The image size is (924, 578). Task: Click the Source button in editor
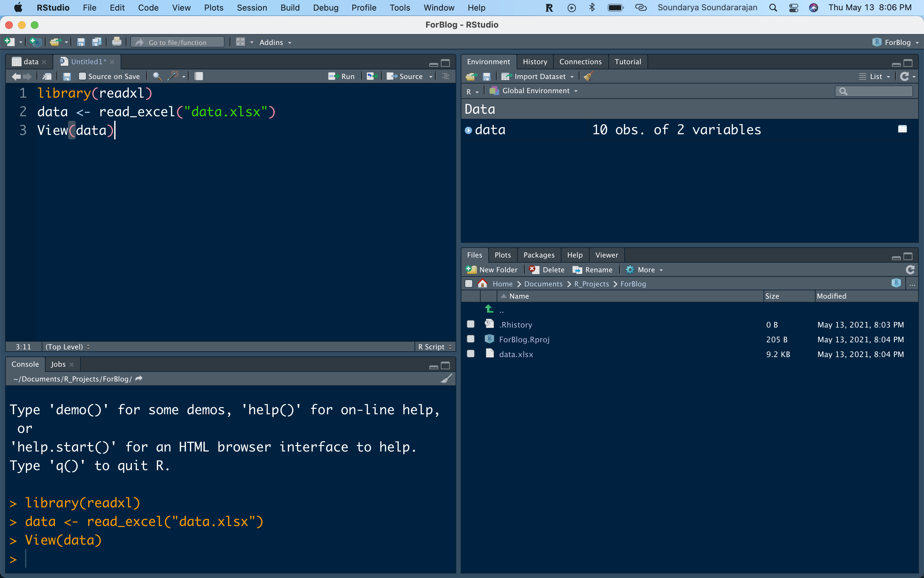pos(405,76)
